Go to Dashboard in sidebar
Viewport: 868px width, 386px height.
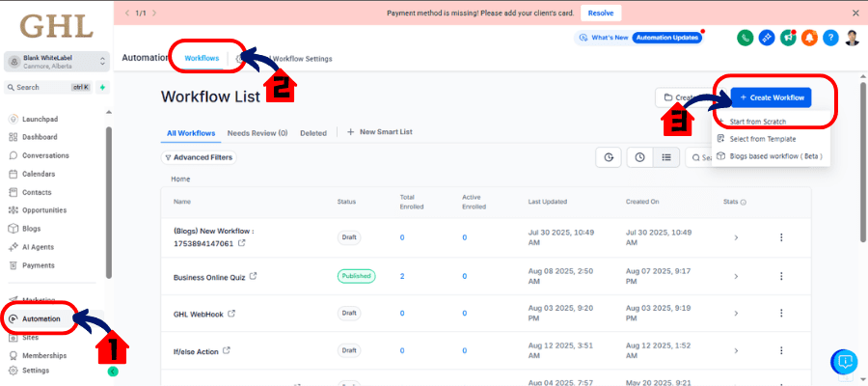point(40,137)
